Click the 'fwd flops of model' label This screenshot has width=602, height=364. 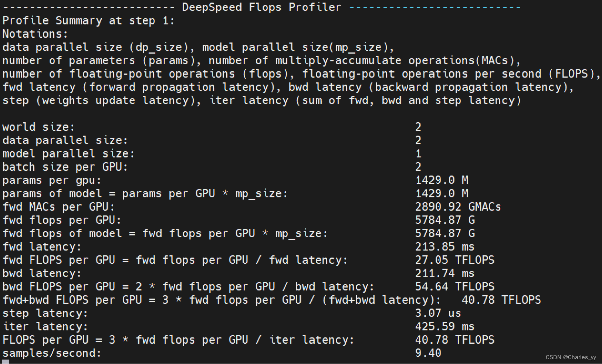[x=165, y=234]
